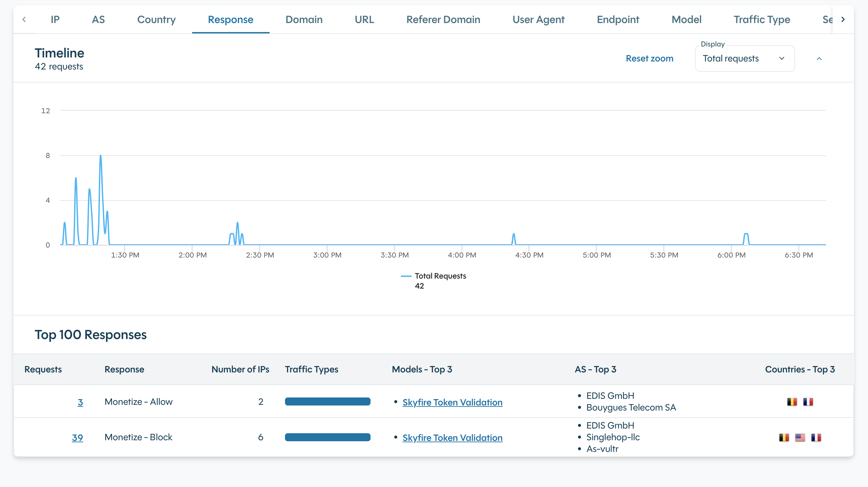This screenshot has width=868, height=487.
Task: Open Skyfire Token Validation in Block row
Action: tap(452, 438)
